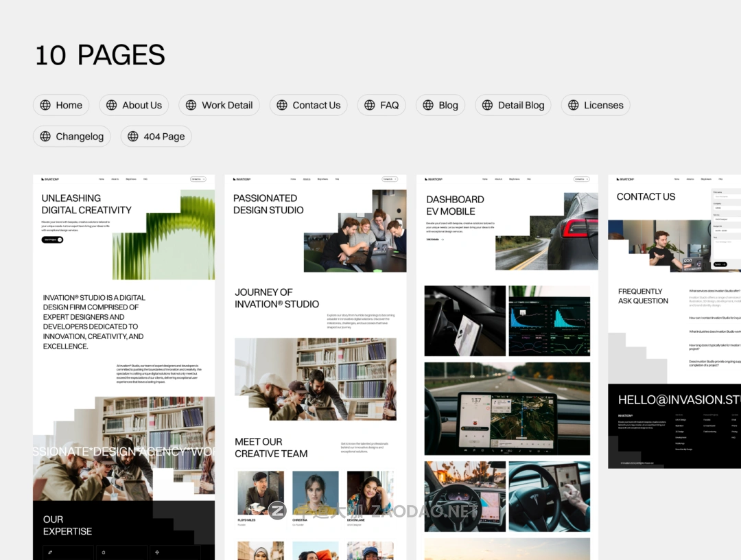Switch to the Blog page pill
741x560 pixels.
tap(440, 105)
